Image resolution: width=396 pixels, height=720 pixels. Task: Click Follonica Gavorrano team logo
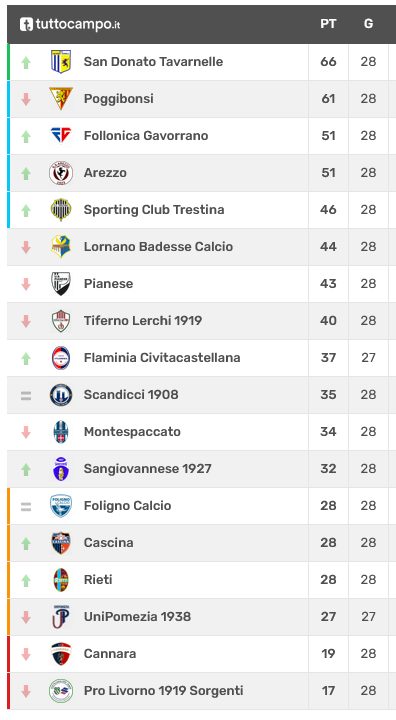coord(61,135)
